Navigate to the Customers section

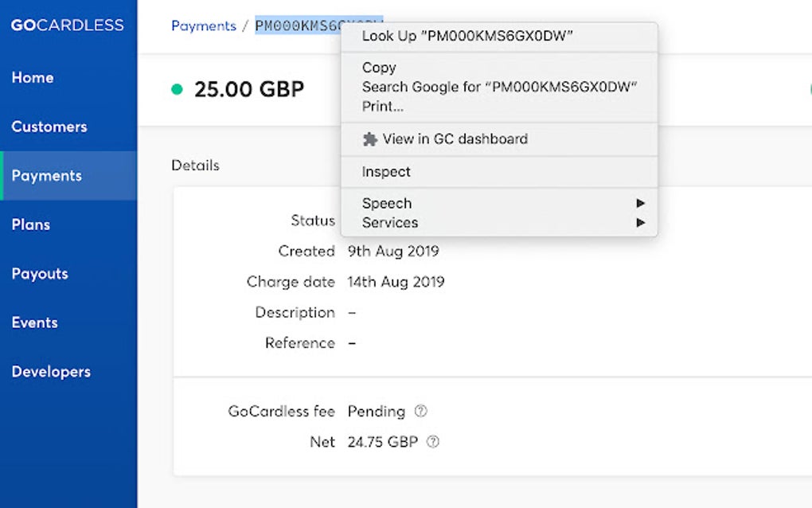pos(49,127)
